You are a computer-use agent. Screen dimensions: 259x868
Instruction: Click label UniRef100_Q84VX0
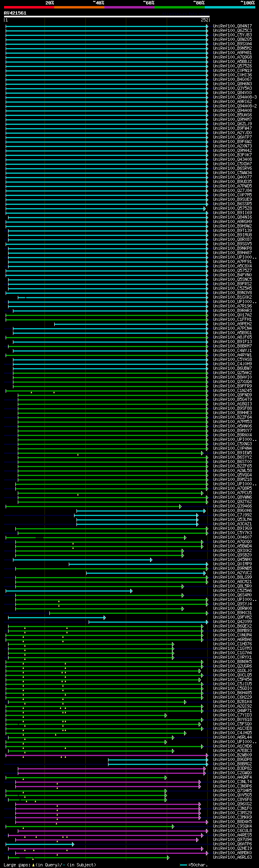pos(232,93)
